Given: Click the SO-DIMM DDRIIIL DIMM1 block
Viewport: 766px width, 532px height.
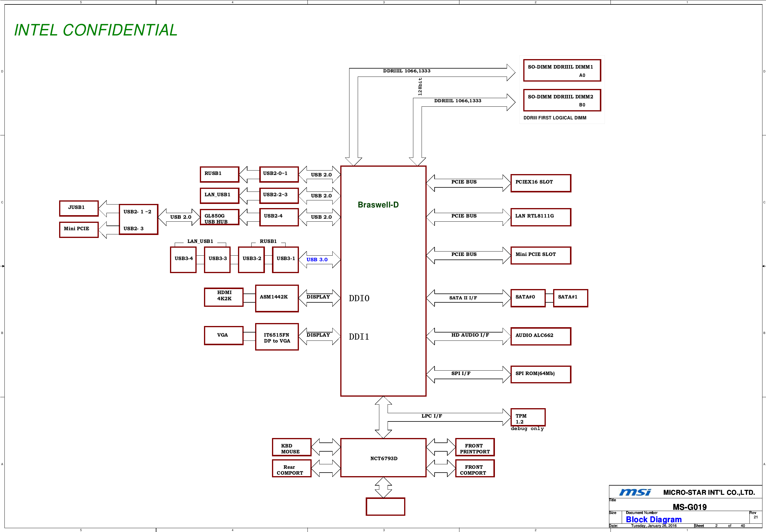Looking at the screenshot, I should (562, 70).
